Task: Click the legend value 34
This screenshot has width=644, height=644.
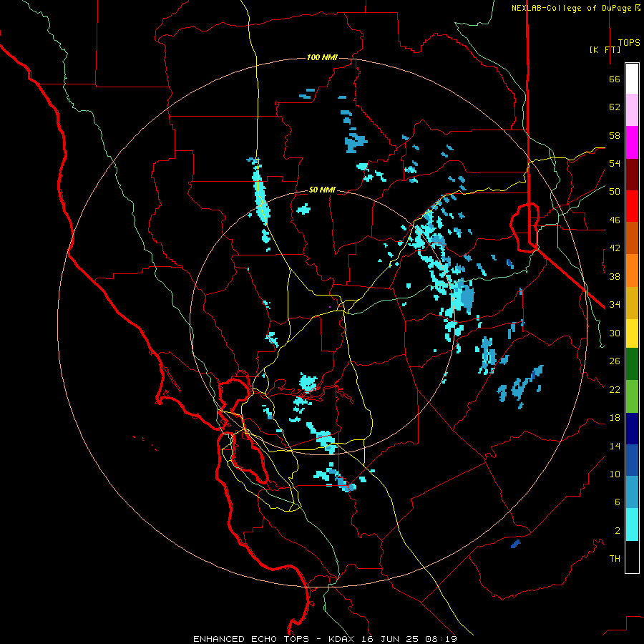Action: (x=615, y=305)
